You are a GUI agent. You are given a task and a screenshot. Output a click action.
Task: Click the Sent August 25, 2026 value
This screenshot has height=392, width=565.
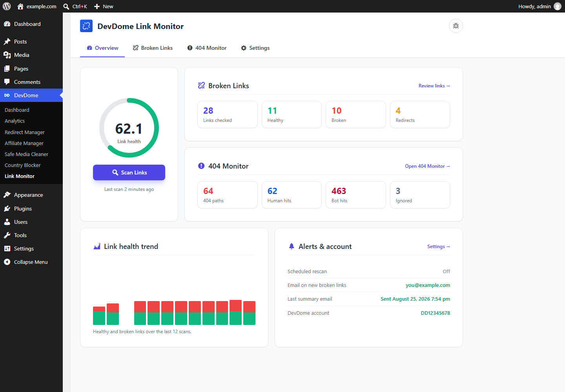pos(415,299)
